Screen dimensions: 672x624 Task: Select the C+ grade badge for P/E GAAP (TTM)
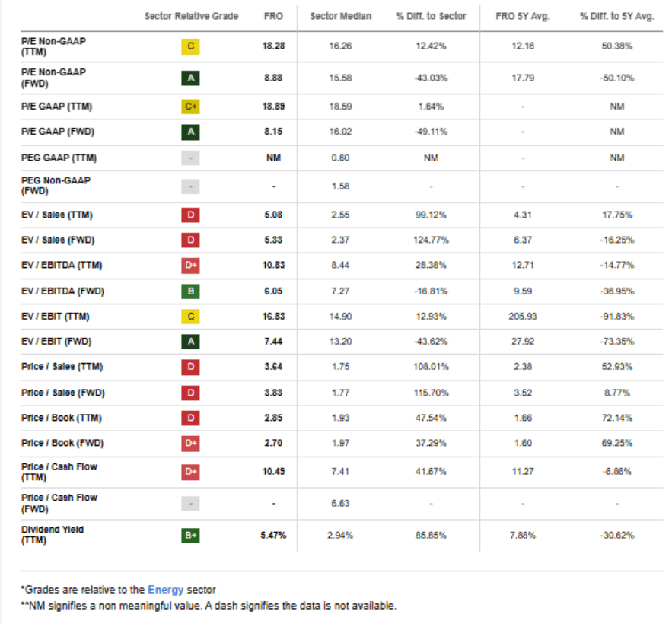190,107
